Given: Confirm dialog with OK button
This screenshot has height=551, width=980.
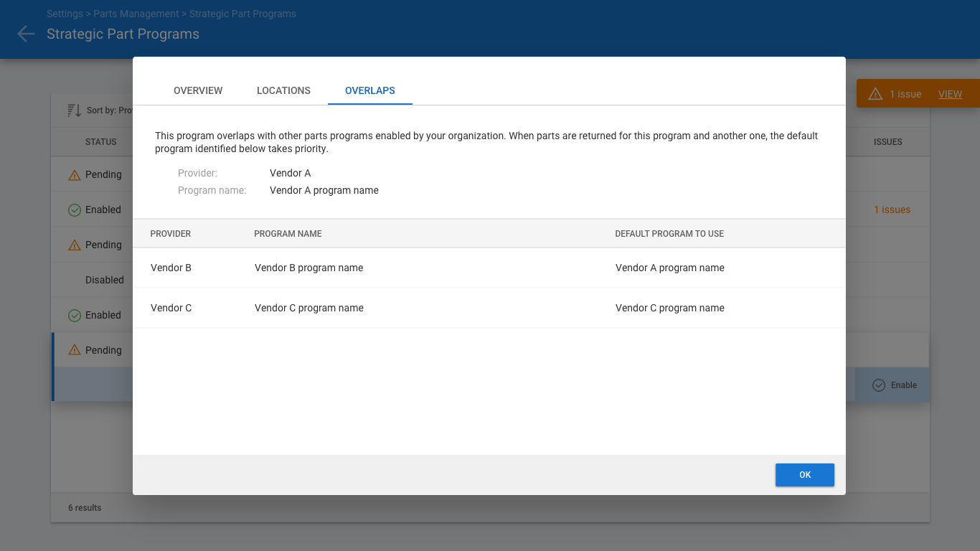Looking at the screenshot, I should tap(805, 475).
